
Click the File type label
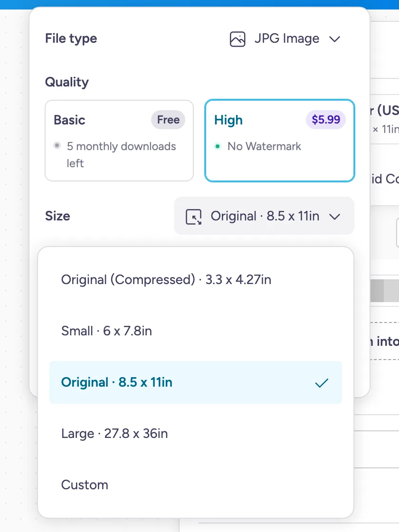click(71, 38)
